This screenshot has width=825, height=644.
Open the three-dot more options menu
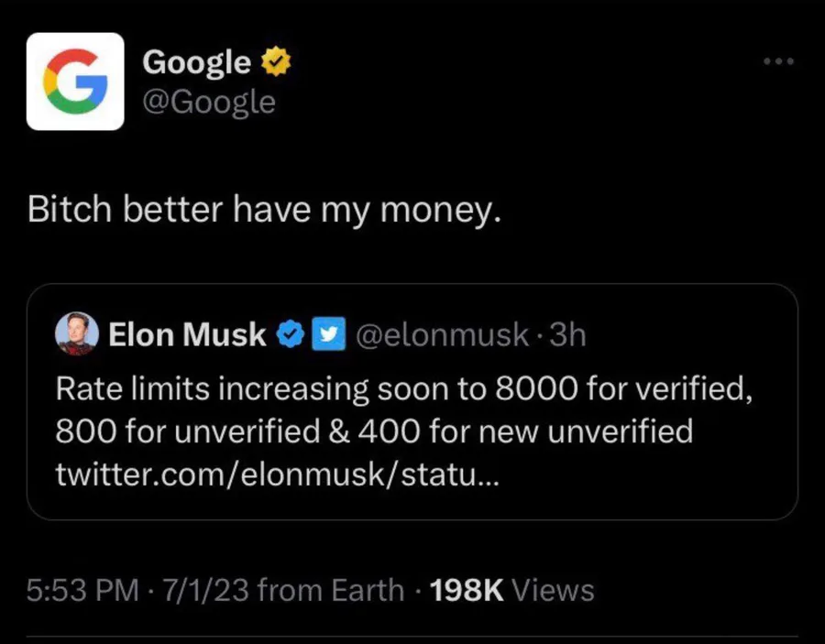click(x=778, y=61)
